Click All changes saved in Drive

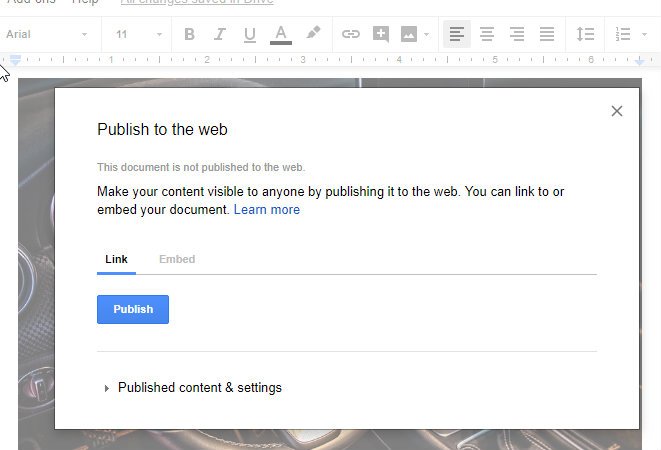point(197,2)
